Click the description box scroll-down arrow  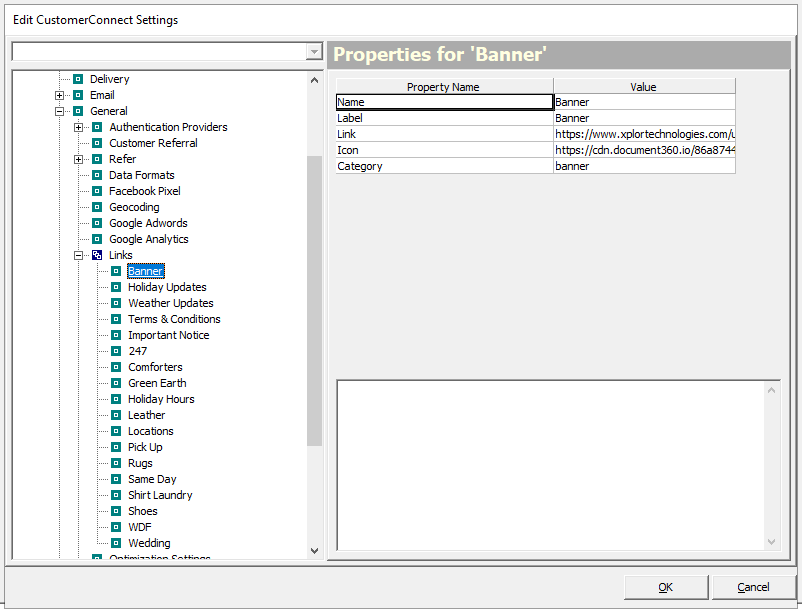[771, 541]
